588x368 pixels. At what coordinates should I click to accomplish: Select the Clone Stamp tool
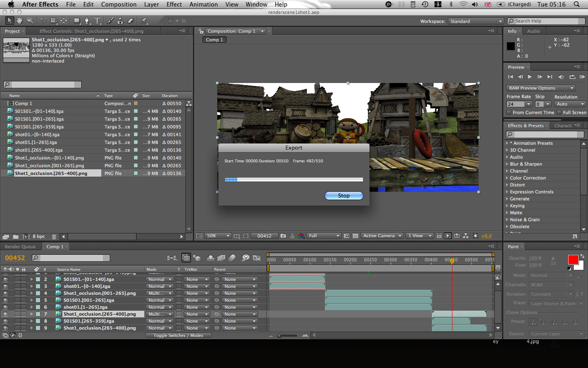[120, 20]
